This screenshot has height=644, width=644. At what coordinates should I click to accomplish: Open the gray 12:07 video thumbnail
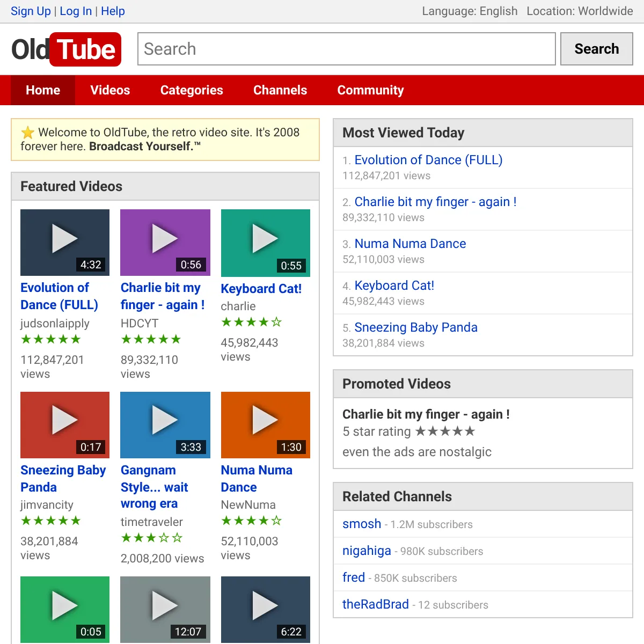(x=165, y=610)
